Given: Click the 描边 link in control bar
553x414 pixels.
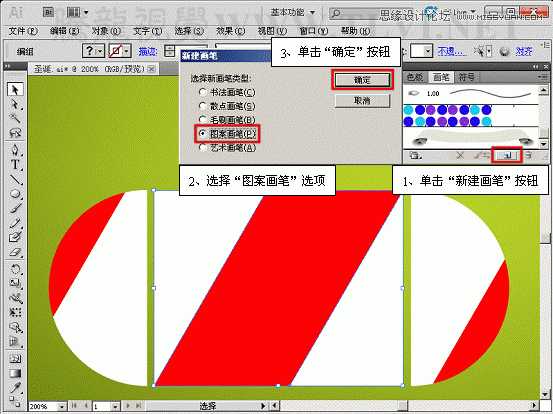Looking at the screenshot, I should (x=148, y=51).
